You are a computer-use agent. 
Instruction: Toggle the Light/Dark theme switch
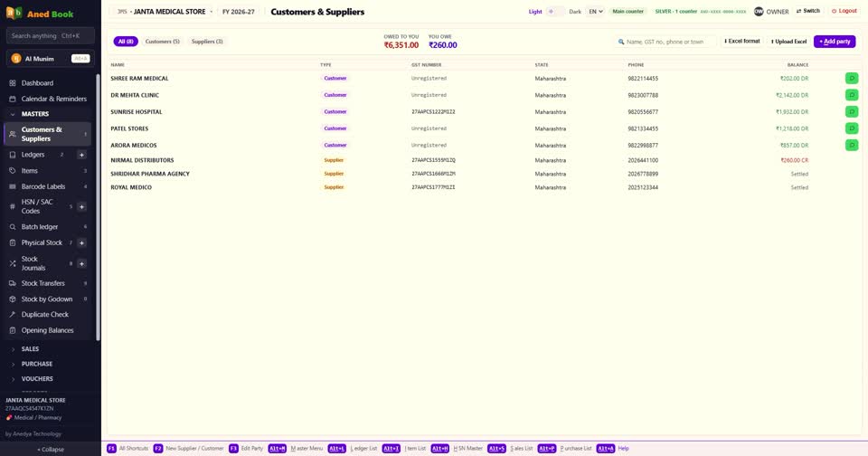555,11
